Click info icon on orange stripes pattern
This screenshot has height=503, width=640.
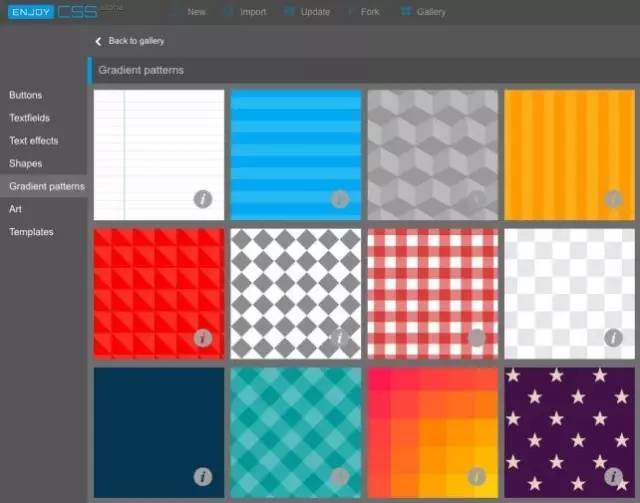tap(613, 199)
